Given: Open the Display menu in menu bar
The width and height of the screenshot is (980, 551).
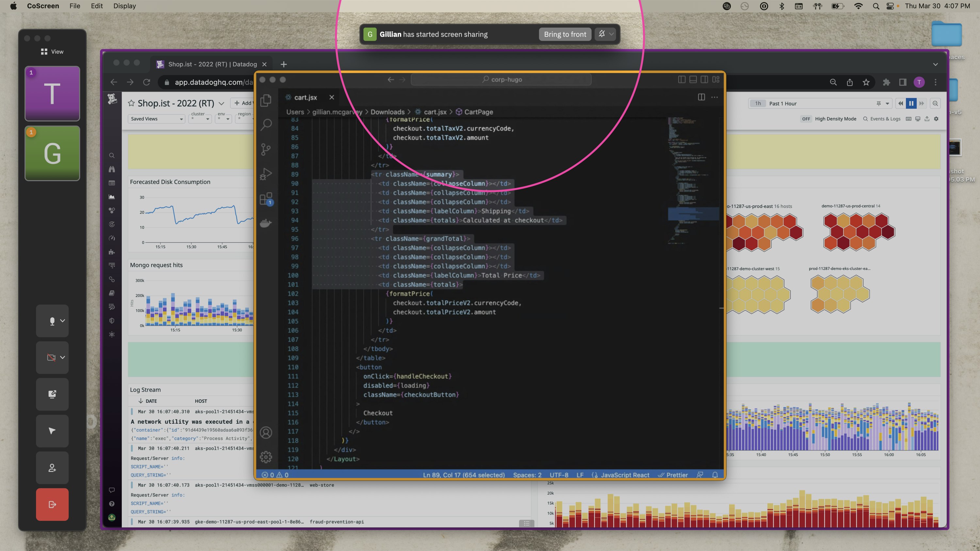Looking at the screenshot, I should (124, 6).
